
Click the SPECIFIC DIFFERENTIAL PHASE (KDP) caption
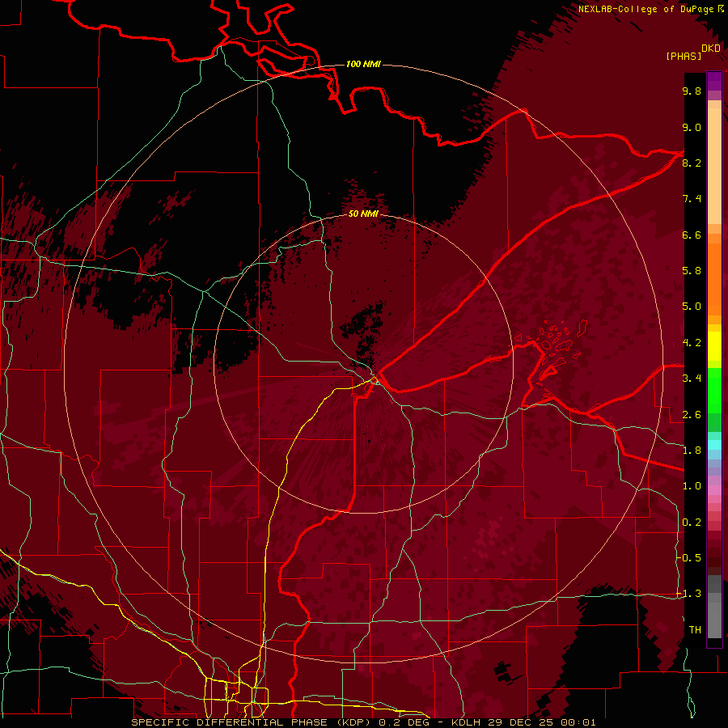[253, 722]
